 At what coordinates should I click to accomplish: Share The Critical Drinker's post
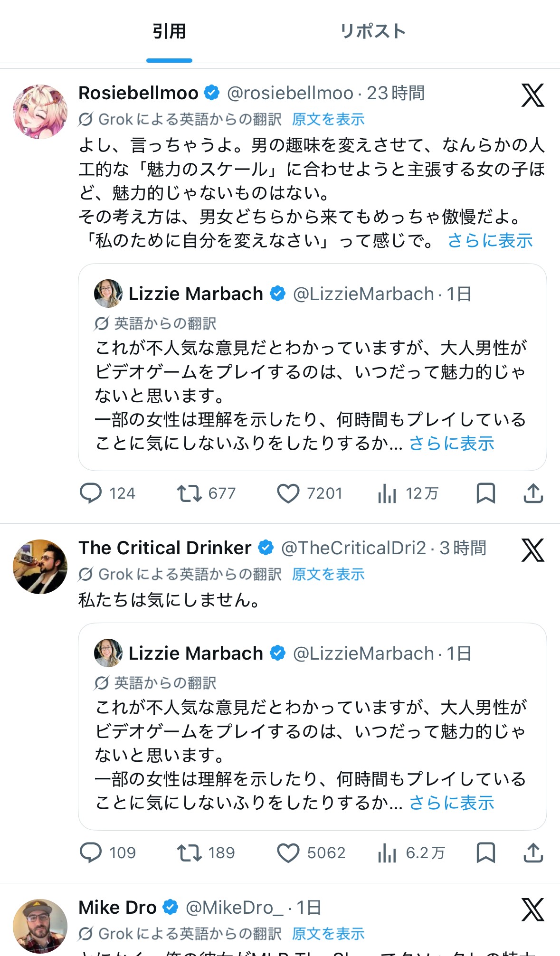[533, 853]
